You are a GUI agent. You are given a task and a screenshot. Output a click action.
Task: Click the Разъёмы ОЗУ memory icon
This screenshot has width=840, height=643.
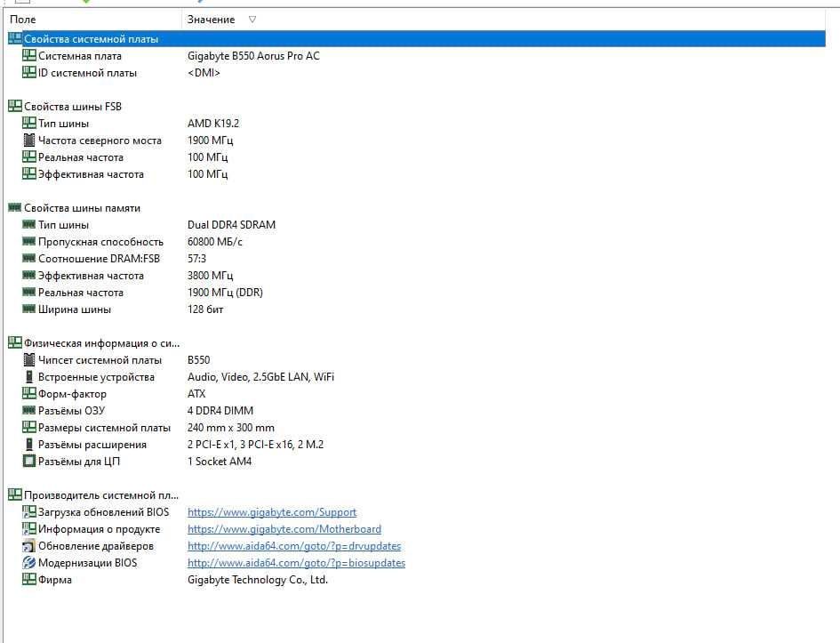[29, 411]
